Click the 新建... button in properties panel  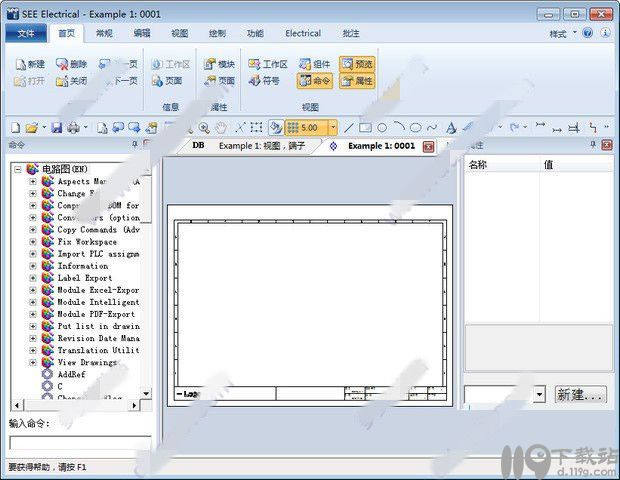tap(580, 394)
